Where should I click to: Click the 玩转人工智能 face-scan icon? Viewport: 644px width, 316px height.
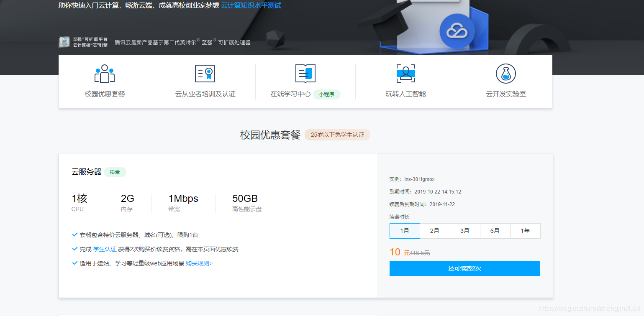coord(405,74)
